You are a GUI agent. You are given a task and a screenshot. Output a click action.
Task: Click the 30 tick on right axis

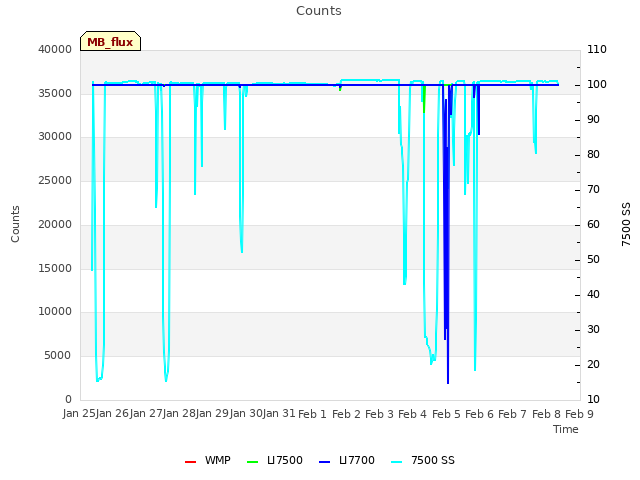[593, 329]
